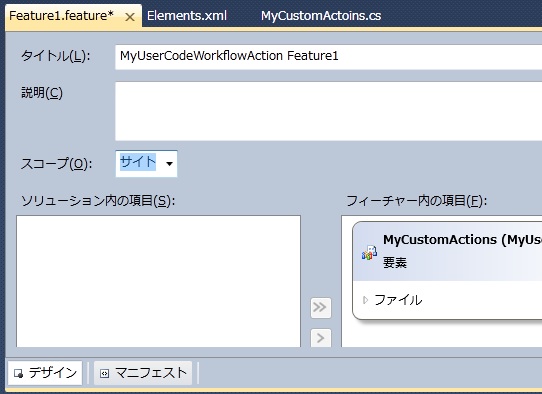Edit the タイトル title field

pyautogui.click(x=328, y=57)
